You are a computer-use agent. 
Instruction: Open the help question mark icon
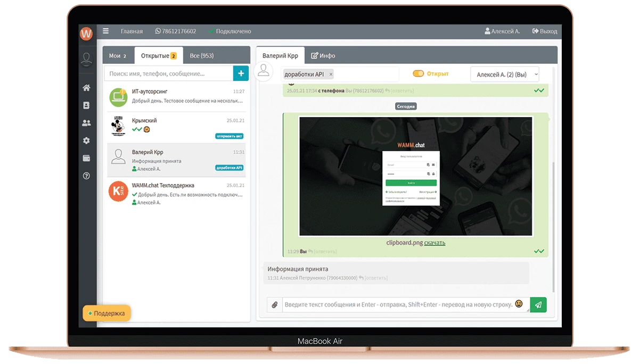click(x=86, y=176)
